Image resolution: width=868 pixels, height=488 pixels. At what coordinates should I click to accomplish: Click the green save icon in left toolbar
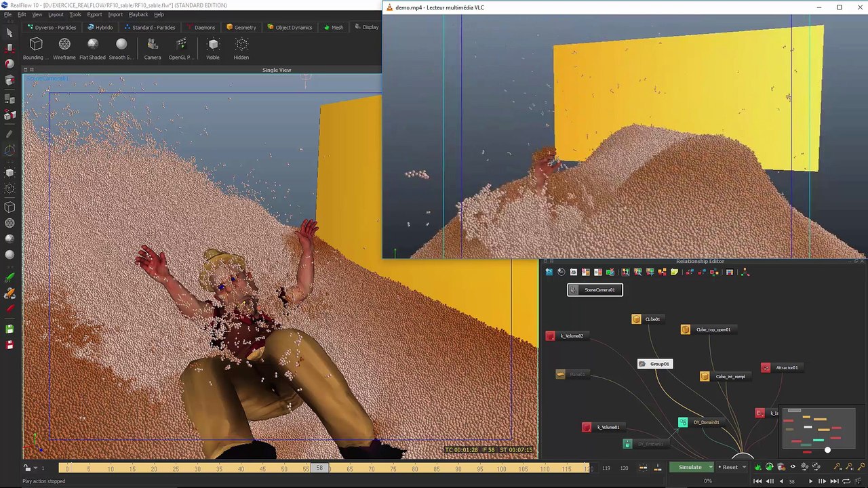click(9, 329)
